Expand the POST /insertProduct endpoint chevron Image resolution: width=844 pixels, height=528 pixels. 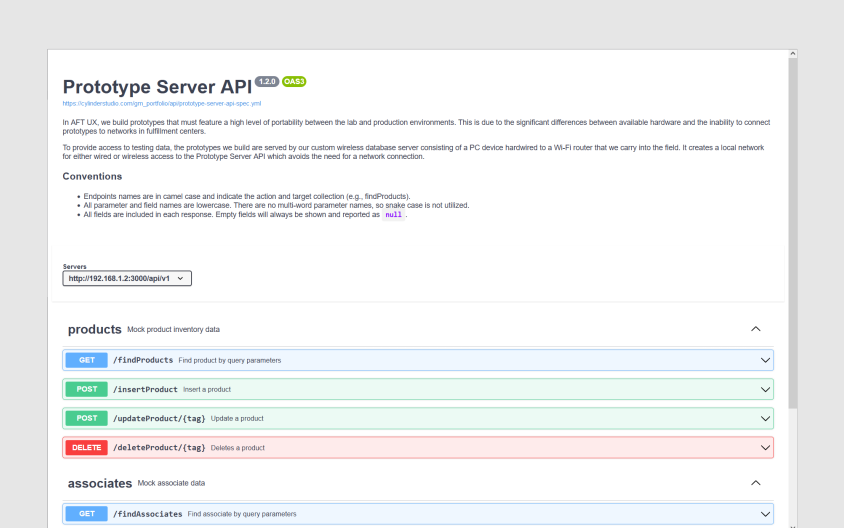click(x=766, y=389)
